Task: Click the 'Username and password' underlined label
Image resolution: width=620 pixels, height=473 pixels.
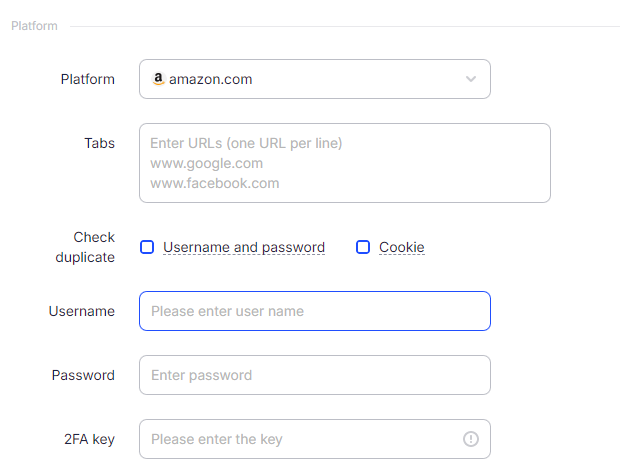Action: (244, 247)
